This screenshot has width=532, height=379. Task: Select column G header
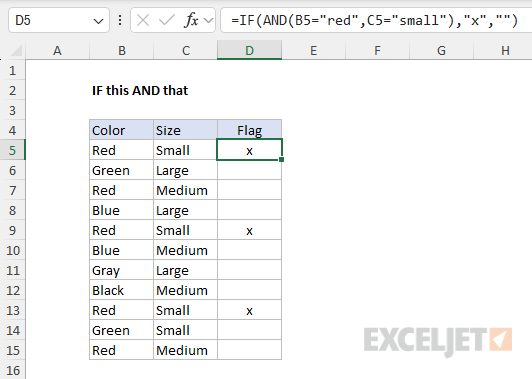tap(441, 51)
